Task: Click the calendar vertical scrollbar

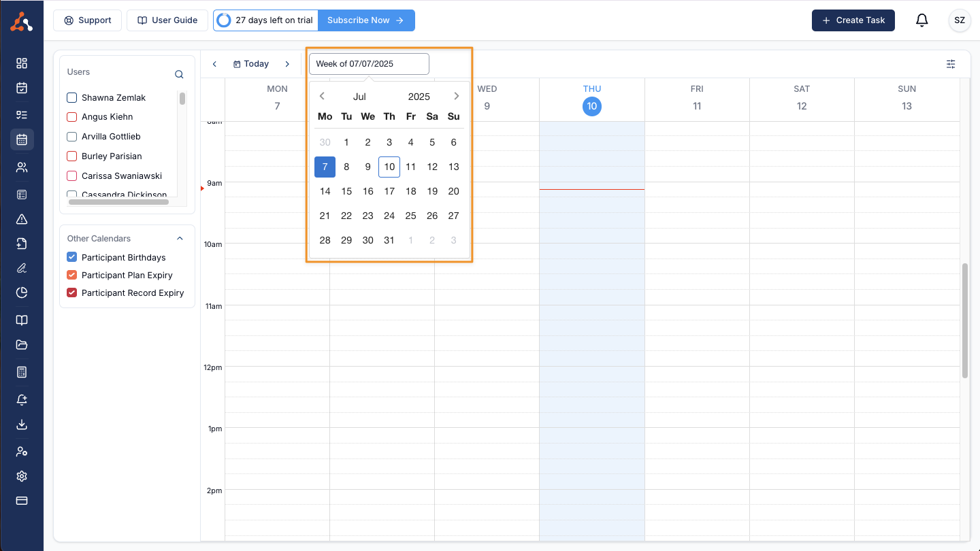Action: pyautogui.click(x=965, y=320)
